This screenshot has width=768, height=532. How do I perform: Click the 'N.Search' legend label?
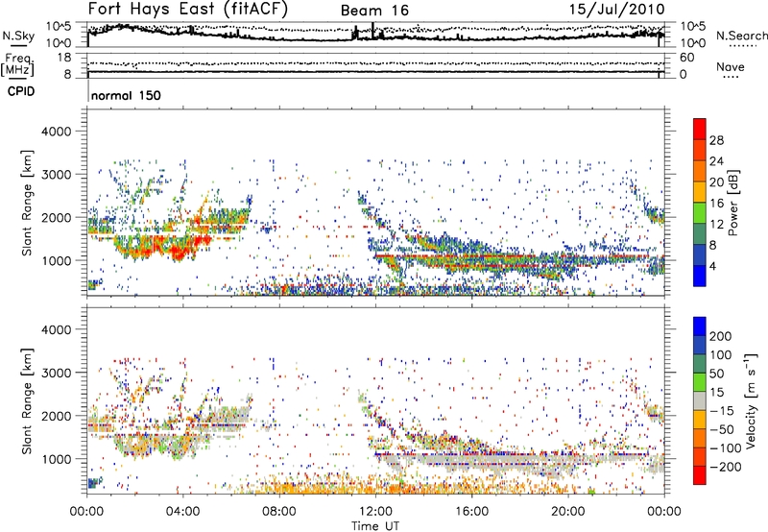741,36
